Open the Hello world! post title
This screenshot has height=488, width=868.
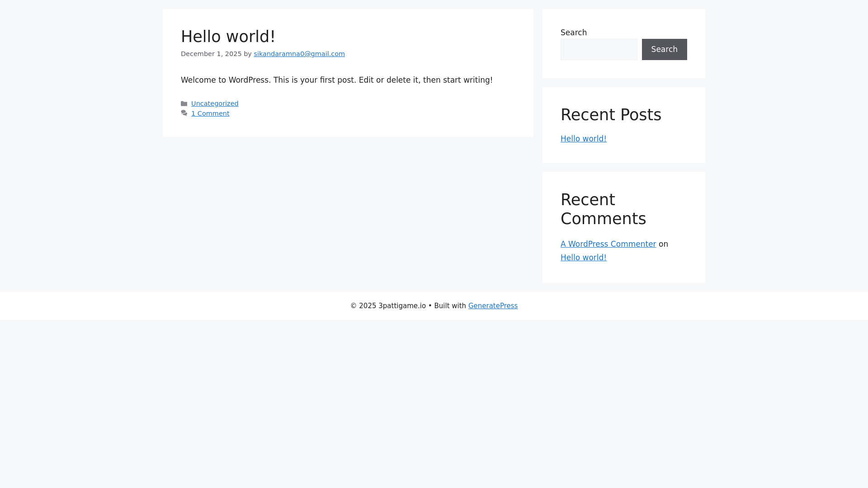point(228,37)
